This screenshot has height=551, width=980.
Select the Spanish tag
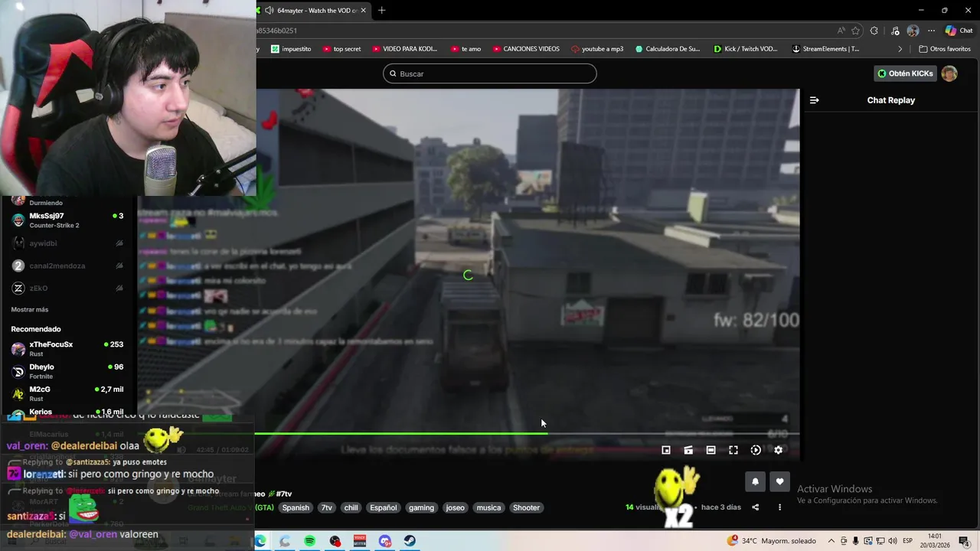[296, 507]
